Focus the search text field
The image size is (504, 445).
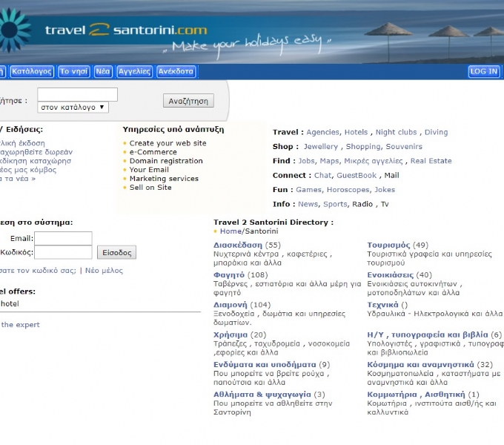tap(78, 94)
